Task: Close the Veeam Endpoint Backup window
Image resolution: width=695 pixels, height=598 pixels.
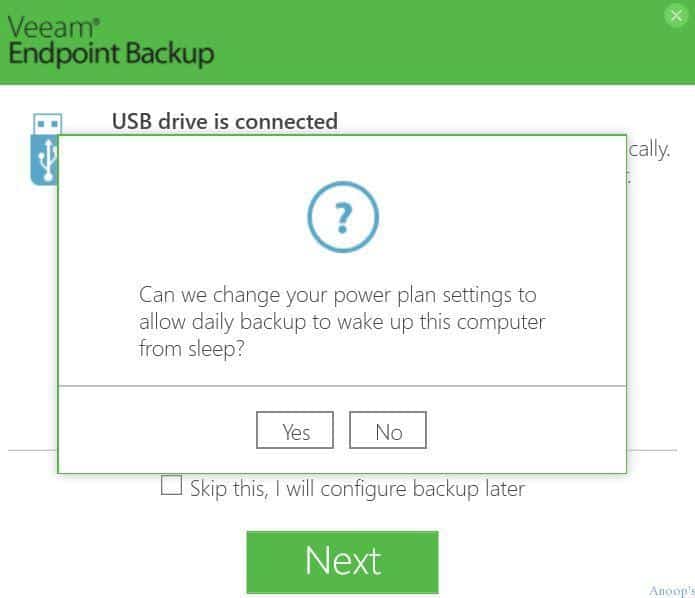Action: 676,16
